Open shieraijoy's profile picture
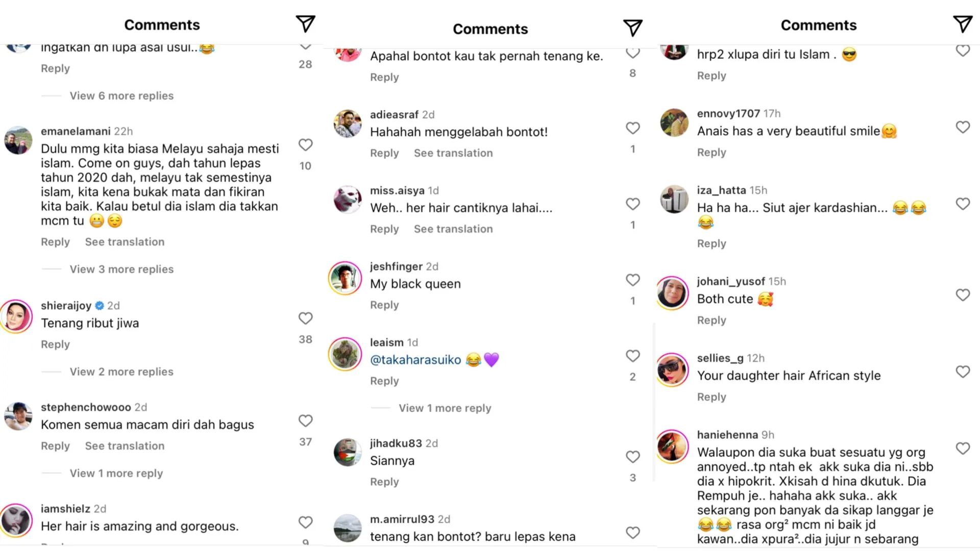The image size is (980, 551). coord(17,316)
